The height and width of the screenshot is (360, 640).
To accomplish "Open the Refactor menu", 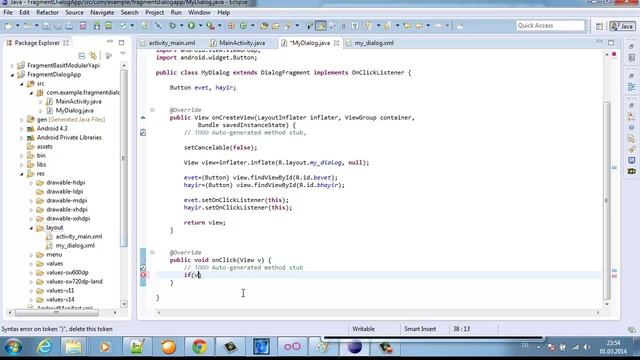I will click(47, 13).
